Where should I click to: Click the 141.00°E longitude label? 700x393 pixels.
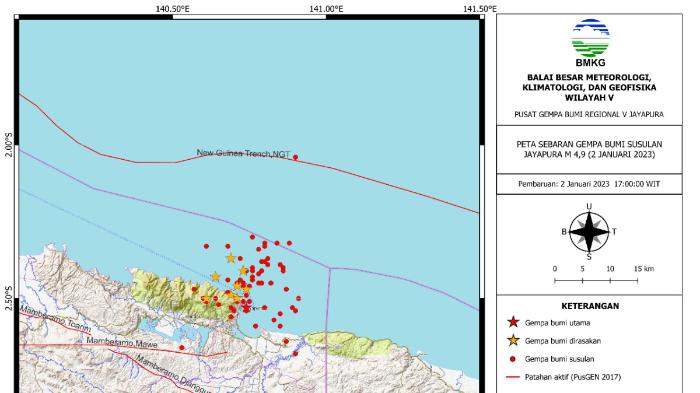click(x=326, y=8)
